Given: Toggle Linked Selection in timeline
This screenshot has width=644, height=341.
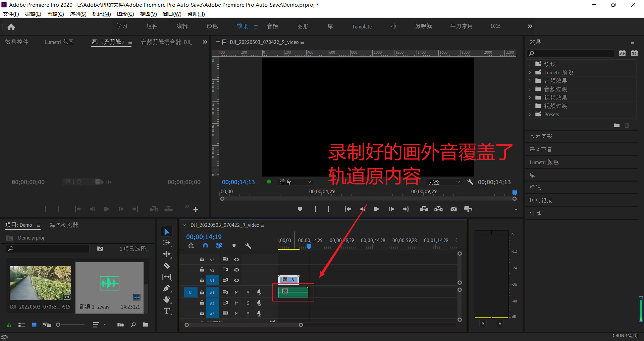Looking at the screenshot, I should (219, 246).
